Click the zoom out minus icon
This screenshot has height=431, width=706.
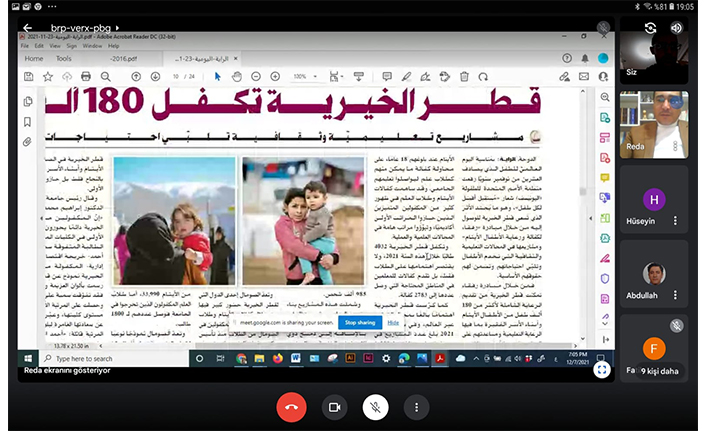[256, 77]
